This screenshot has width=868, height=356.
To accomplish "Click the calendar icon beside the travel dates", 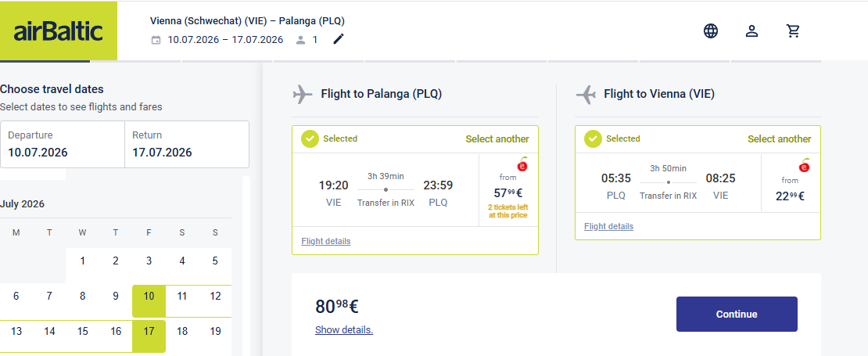I will [156, 40].
